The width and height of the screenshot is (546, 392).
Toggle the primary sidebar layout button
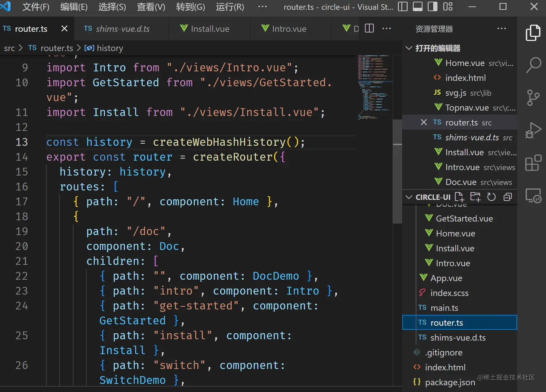pyautogui.click(x=403, y=7)
